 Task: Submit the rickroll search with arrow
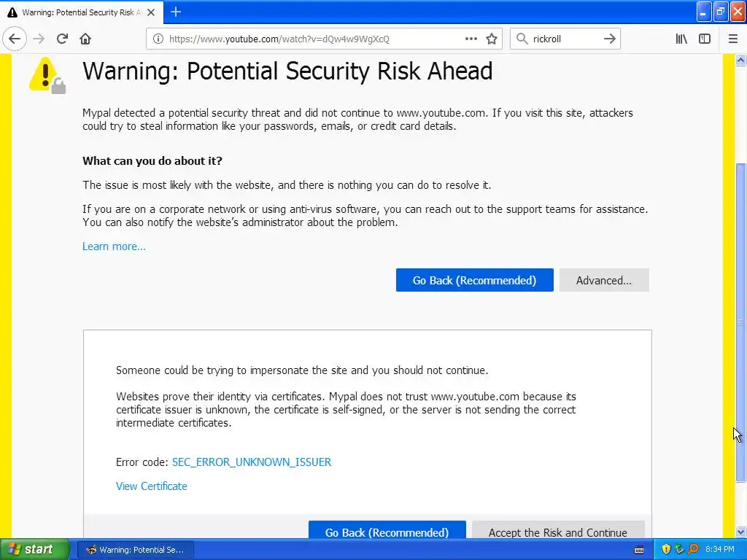tap(610, 39)
